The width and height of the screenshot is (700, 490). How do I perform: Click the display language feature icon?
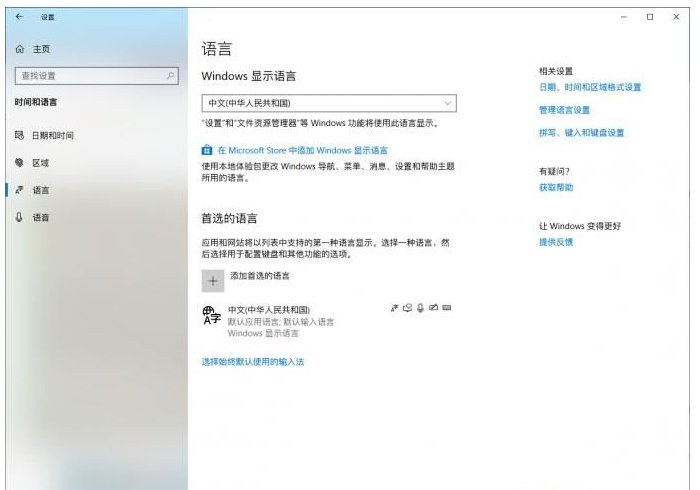pos(394,308)
